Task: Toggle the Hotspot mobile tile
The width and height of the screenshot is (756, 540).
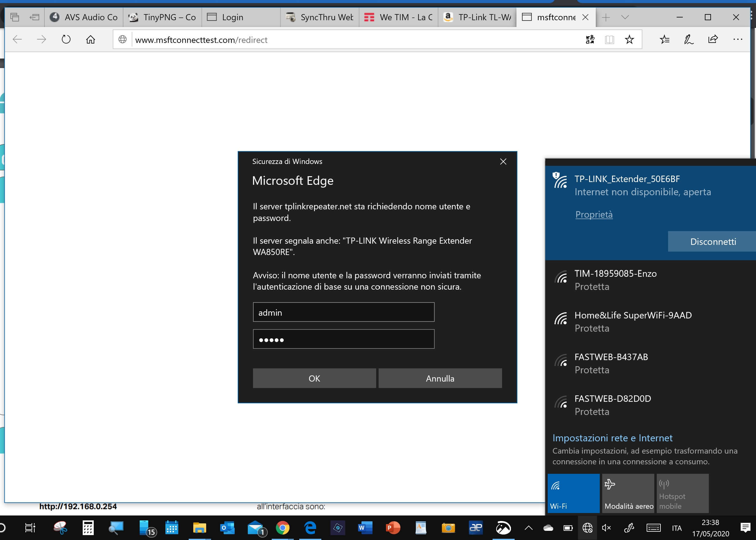Action: coord(682,493)
